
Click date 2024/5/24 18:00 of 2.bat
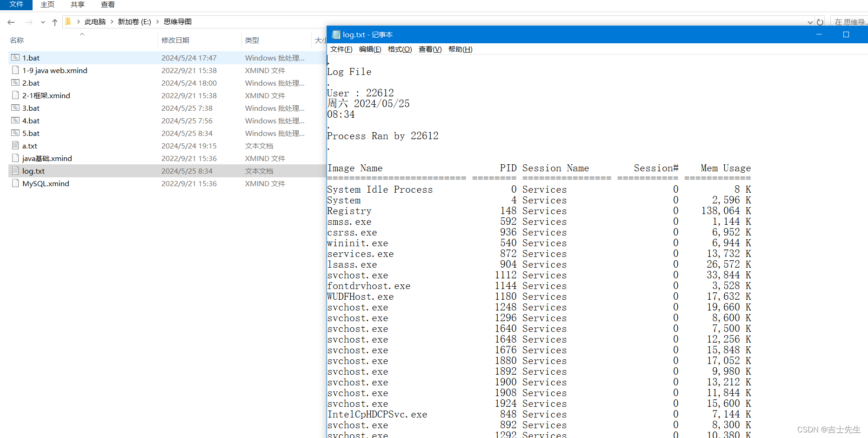189,83
